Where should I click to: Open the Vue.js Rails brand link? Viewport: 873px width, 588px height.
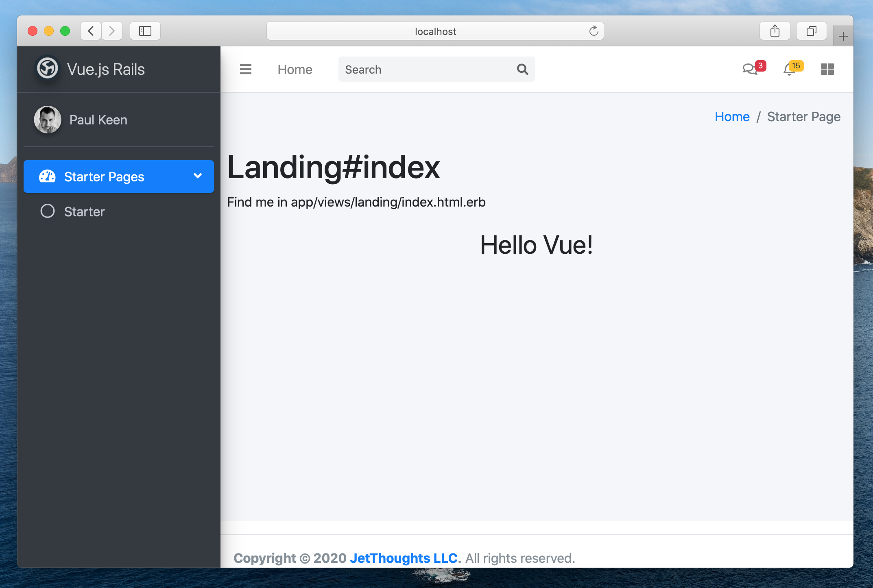pos(90,69)
